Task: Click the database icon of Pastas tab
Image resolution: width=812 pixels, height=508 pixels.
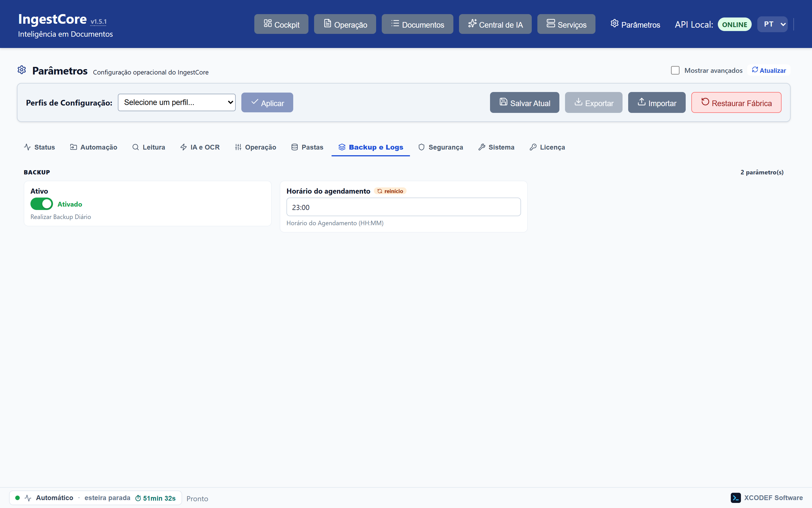Action: pyautogui.click(x=295, y=147)
